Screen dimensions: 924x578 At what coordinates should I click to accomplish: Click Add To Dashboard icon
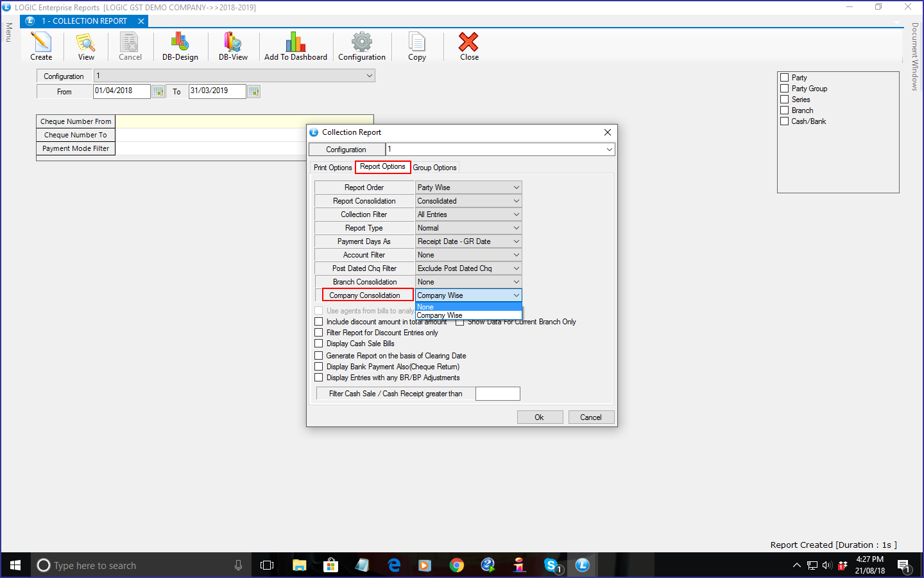click(296, 46)
